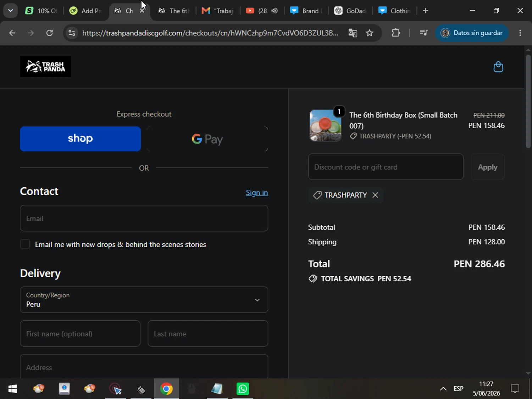Click the translate page icon

(x=353, y=33)
